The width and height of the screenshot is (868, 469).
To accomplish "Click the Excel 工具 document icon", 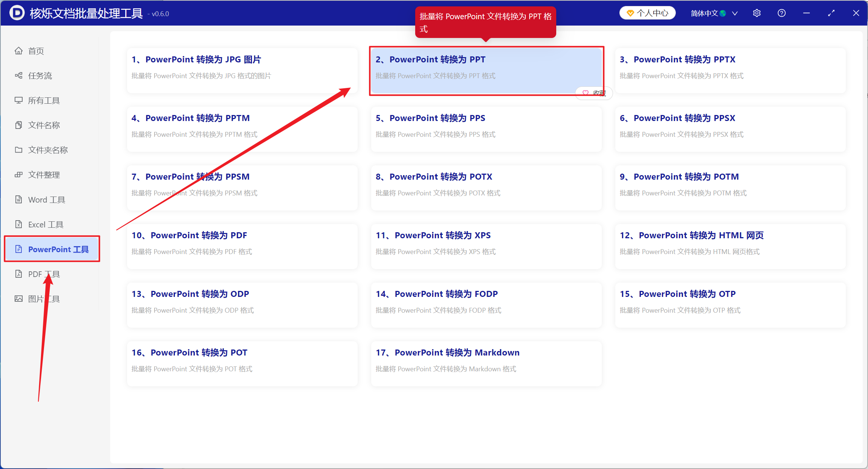I will [18, 224].
